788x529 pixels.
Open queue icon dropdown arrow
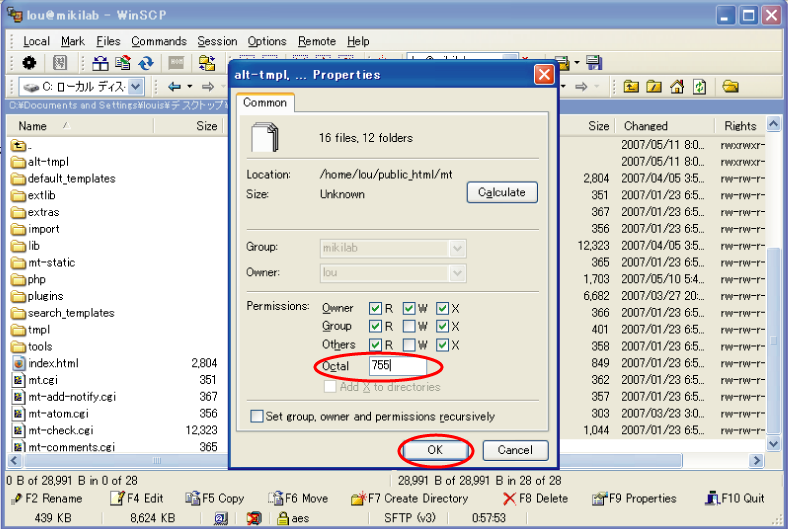tap(576, 63)
